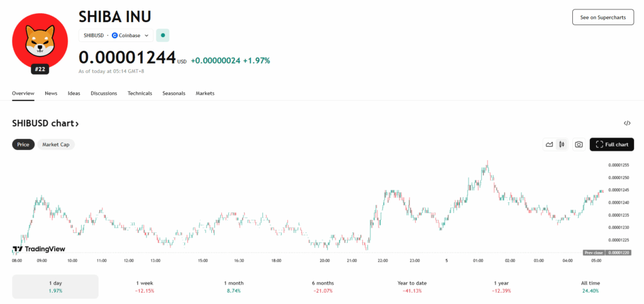This screenshot has width=644, height=304.
Task: Click the +0.00000024 change value
Action: (216, 61)
